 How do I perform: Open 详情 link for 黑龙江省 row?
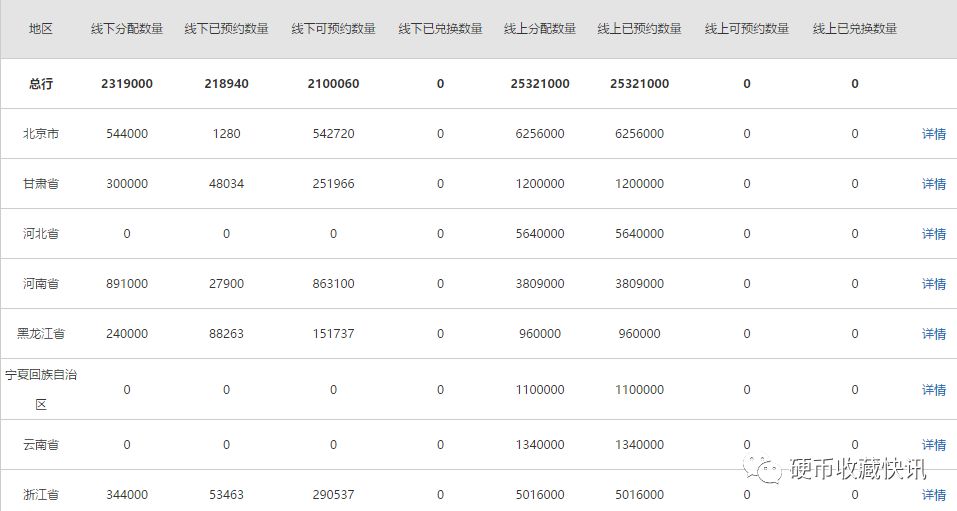coord(933,334)
